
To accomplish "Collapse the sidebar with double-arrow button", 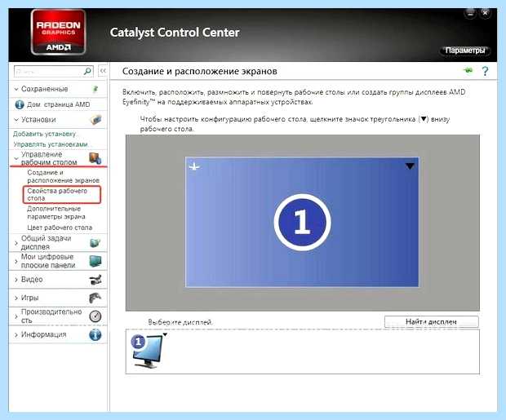I will point(103,71).
